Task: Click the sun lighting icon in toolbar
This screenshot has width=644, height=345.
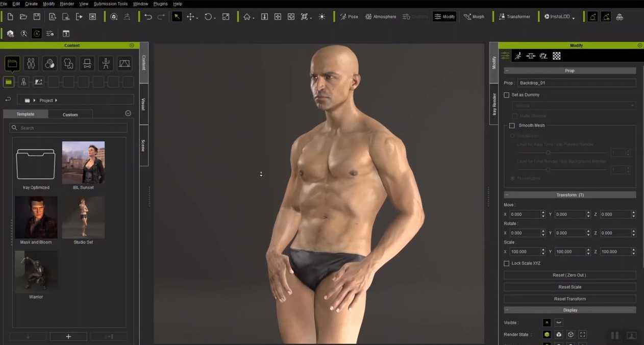Action: [321, 17]
